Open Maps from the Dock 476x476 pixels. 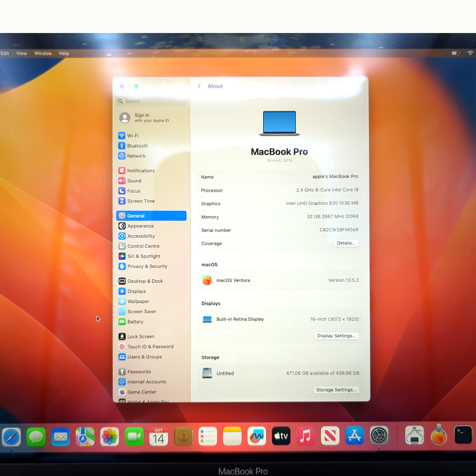85,437
